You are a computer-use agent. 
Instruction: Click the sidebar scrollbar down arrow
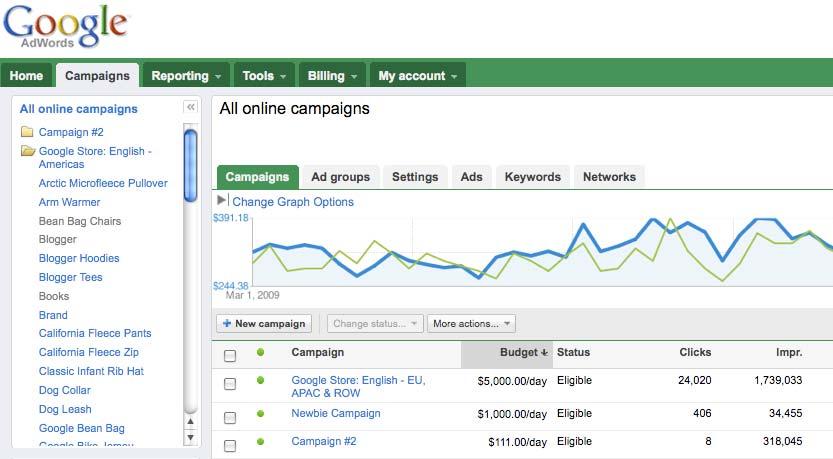(190, 438)
